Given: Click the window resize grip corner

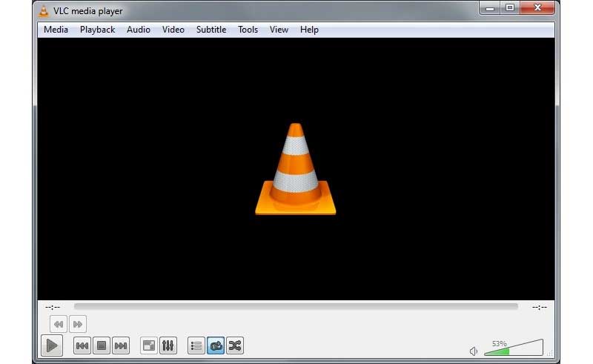Looking at the screenshot, I should [550, 353].
